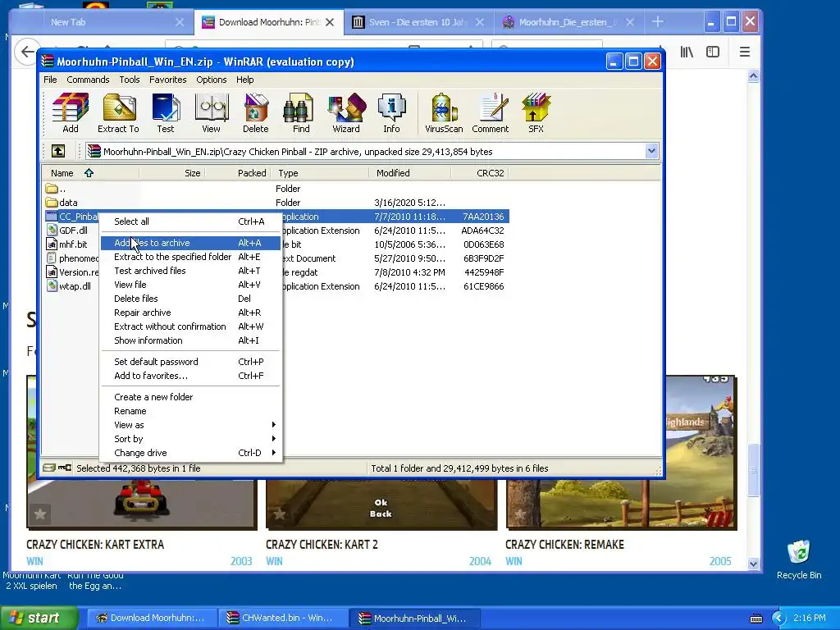
Task: Sort file list by Modified column header
Action: point(410,173)
